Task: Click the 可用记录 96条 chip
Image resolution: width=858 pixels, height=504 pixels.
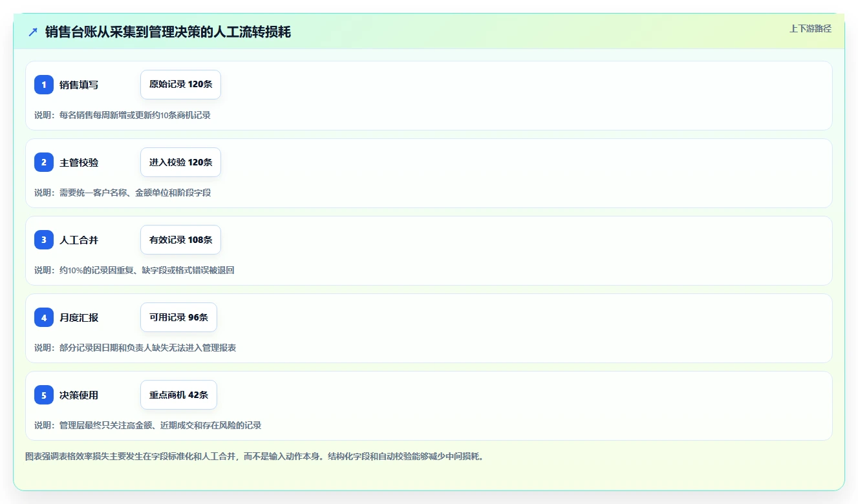Action: (178, 317)
